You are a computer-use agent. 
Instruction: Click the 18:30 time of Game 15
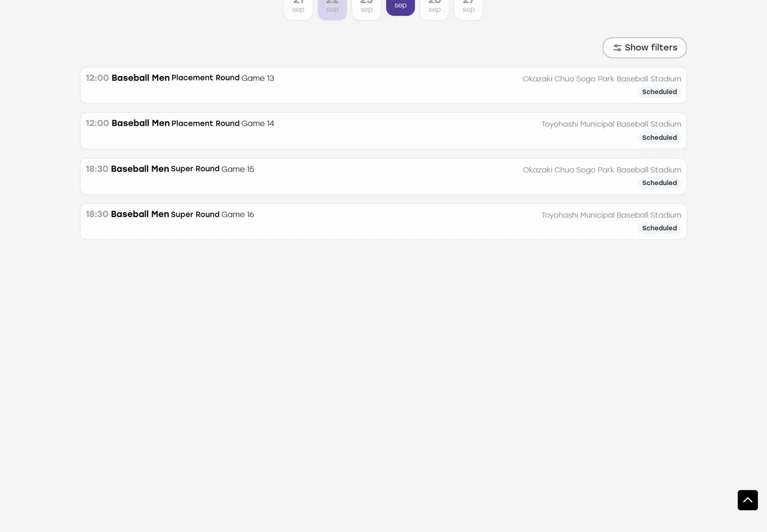(97, 169)
